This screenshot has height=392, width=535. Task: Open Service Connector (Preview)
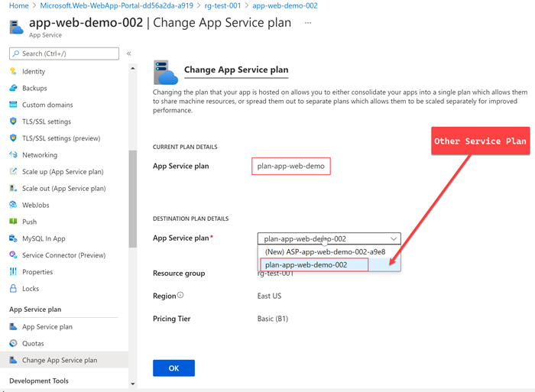(63, 255)
